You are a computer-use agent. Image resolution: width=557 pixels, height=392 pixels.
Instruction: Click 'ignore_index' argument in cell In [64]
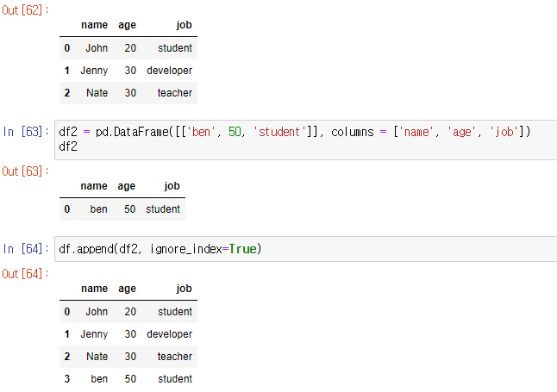186,249
